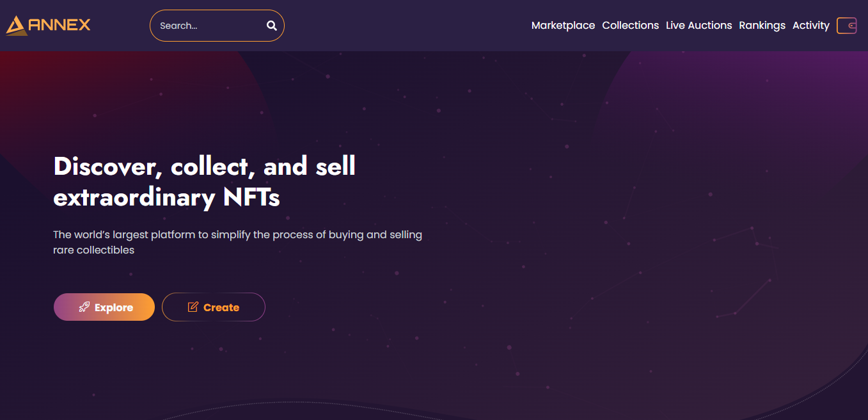Click the magnifying glass search icon
The width and height of the screenshot is (868, 420).
272,26
